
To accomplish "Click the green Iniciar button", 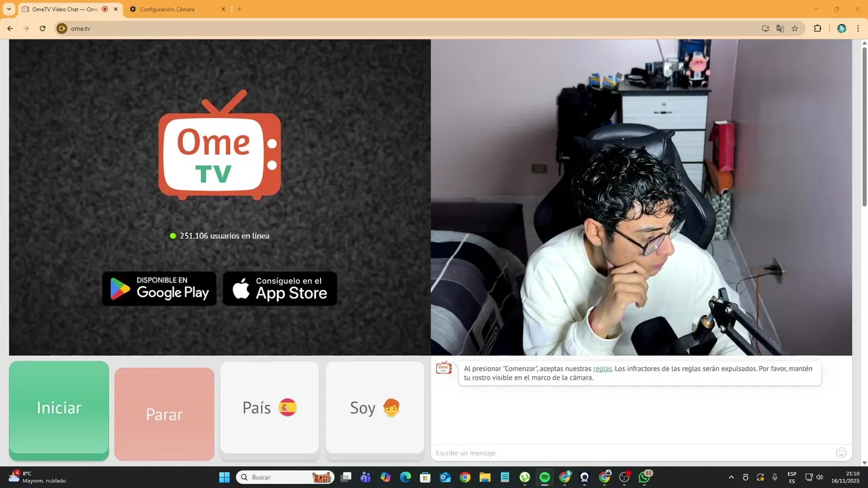I will click(59, 410).
